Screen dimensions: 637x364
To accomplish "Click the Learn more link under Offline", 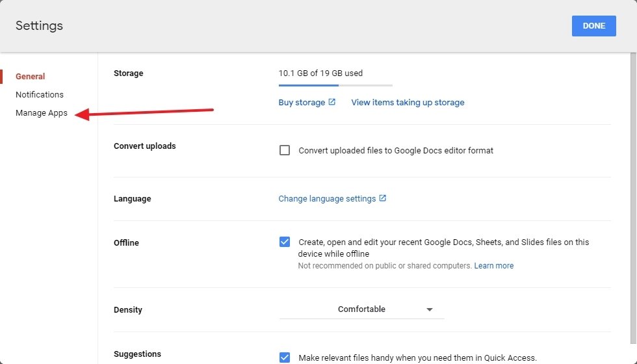I will [493, 266].
